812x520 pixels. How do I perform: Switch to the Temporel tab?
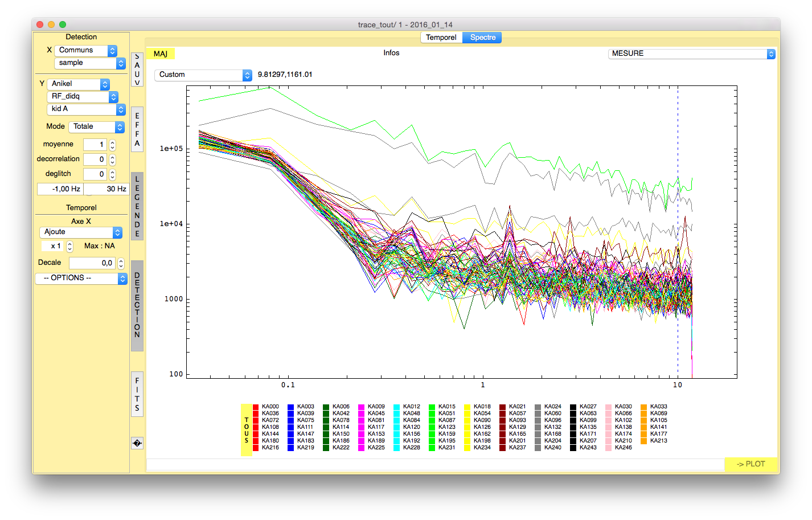pos(441,38)
